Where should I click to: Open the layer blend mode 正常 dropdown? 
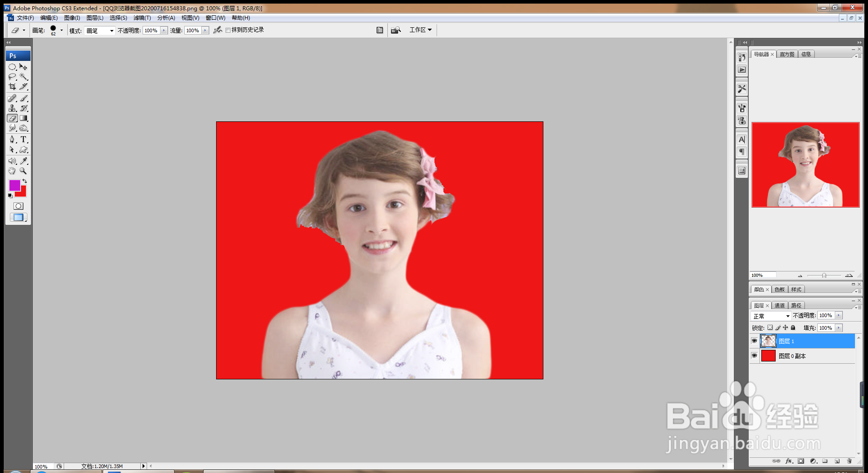click(771, 316)
